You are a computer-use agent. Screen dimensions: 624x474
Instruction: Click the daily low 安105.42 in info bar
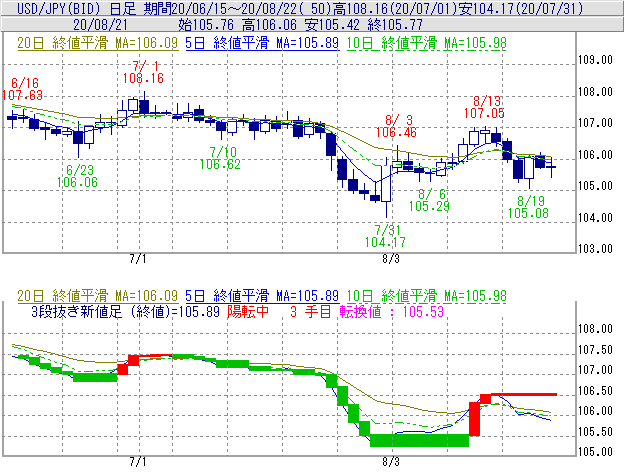(332, 25)
